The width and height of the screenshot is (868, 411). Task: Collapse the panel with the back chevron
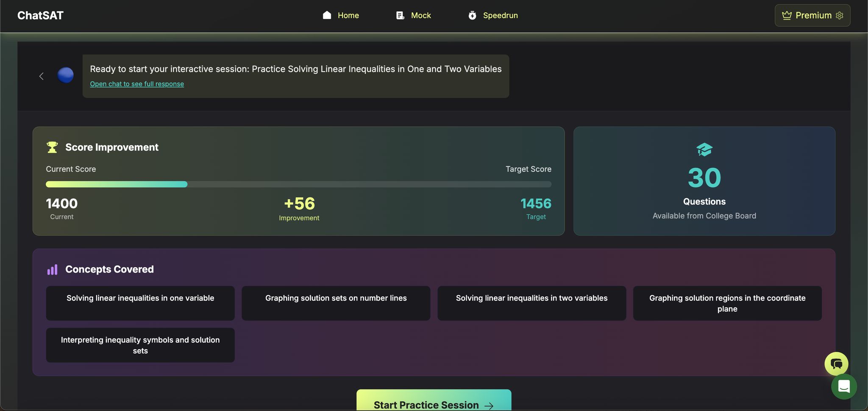pyautogui.click(x=42, y=76)
